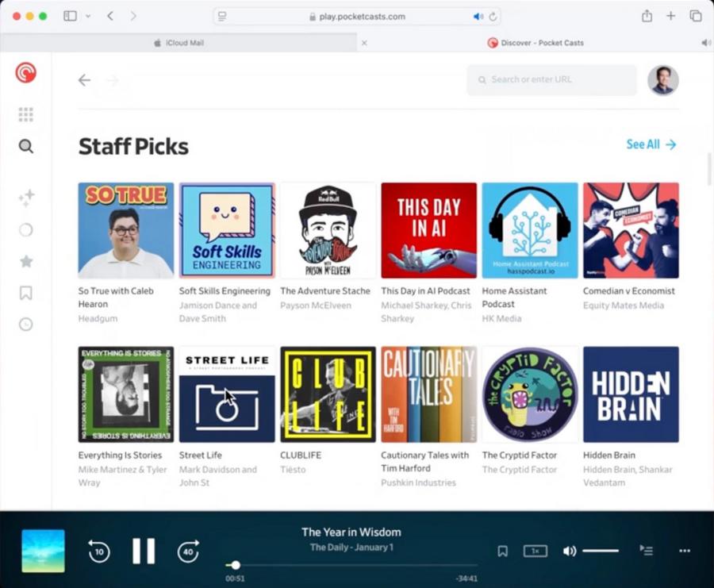Reload the page in address bar
The width and height of the screenshot is (714, 588).
click(493, 17)
